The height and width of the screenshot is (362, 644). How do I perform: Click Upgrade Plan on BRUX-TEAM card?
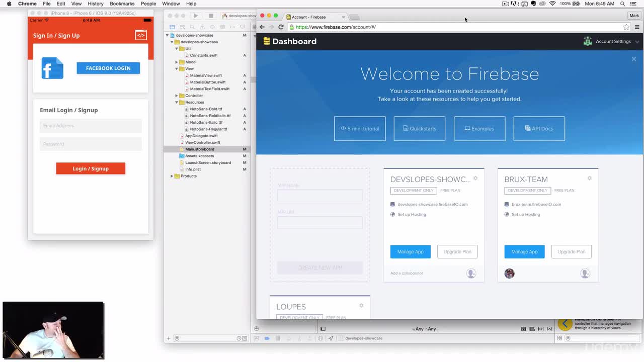click(x=572, y=251)
